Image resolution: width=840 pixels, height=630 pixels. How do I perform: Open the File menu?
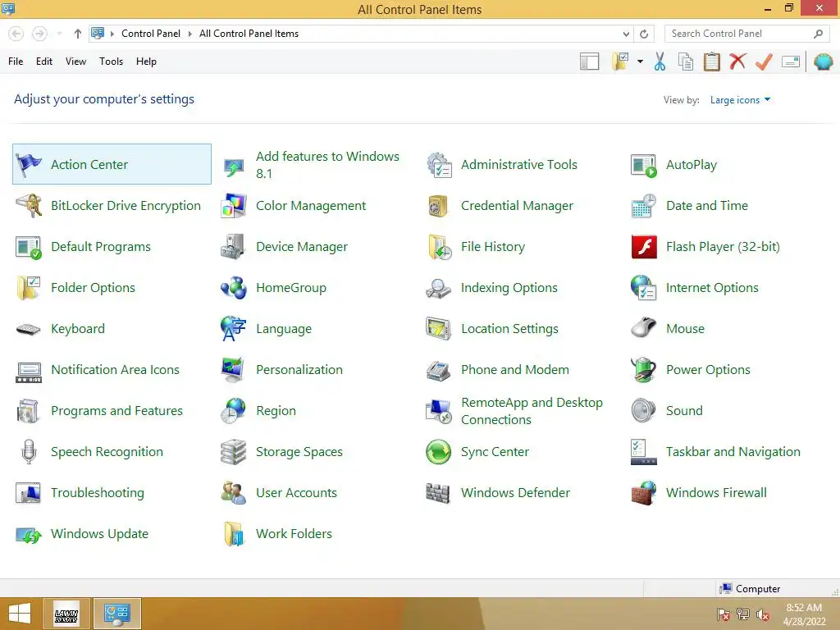tap(16, 62)
